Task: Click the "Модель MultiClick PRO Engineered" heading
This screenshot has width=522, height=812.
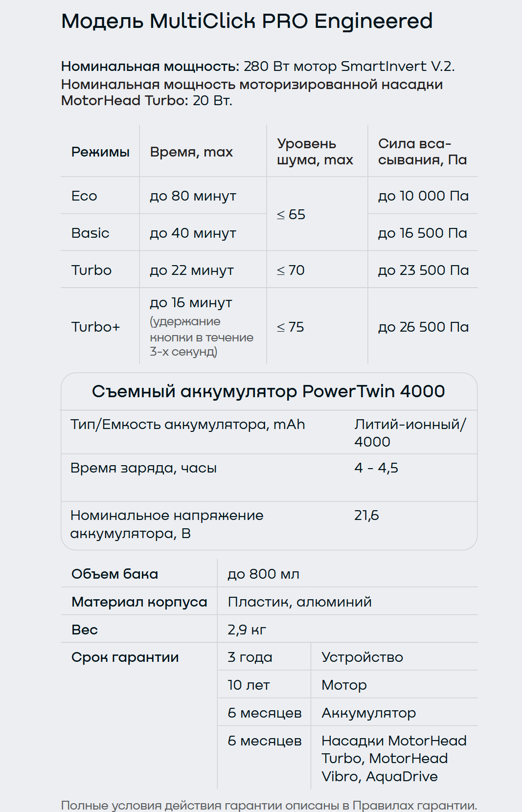Action: pyautogui.click(x=247, y=22)
